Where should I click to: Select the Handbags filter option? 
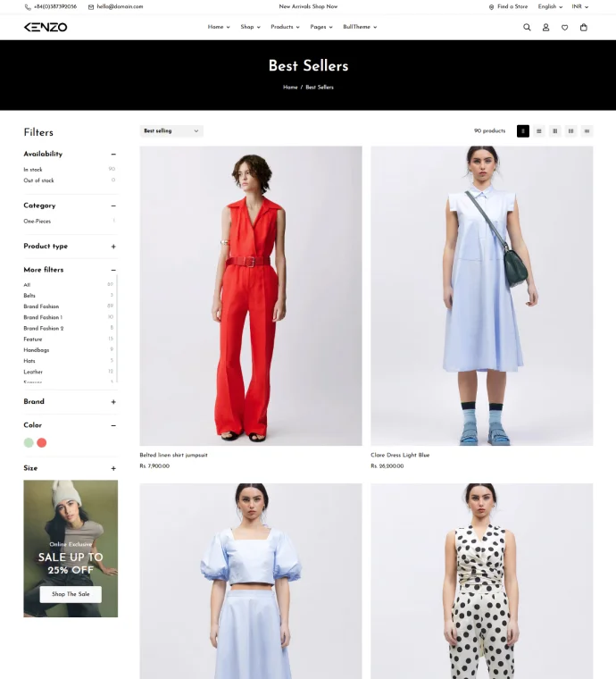37,350
